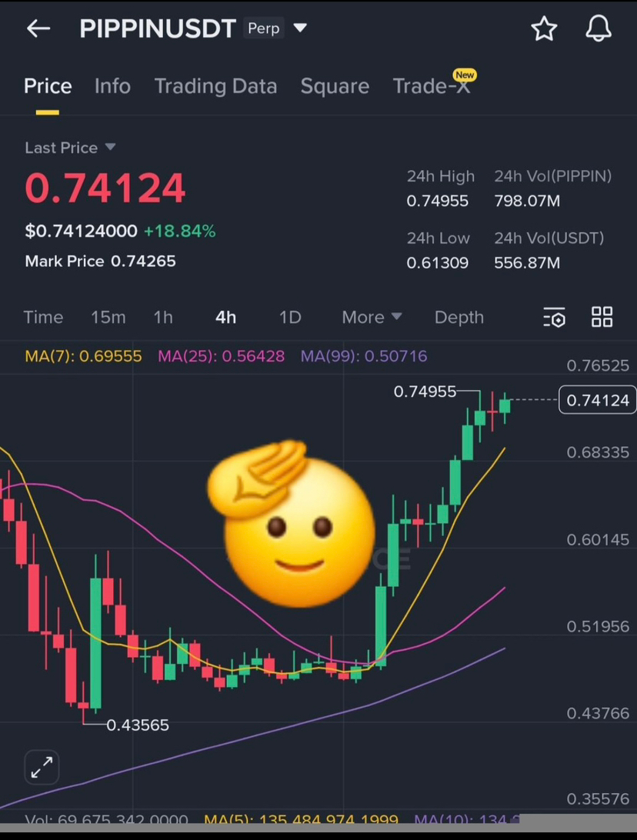Select the 1h chart interval

(163, 317)
